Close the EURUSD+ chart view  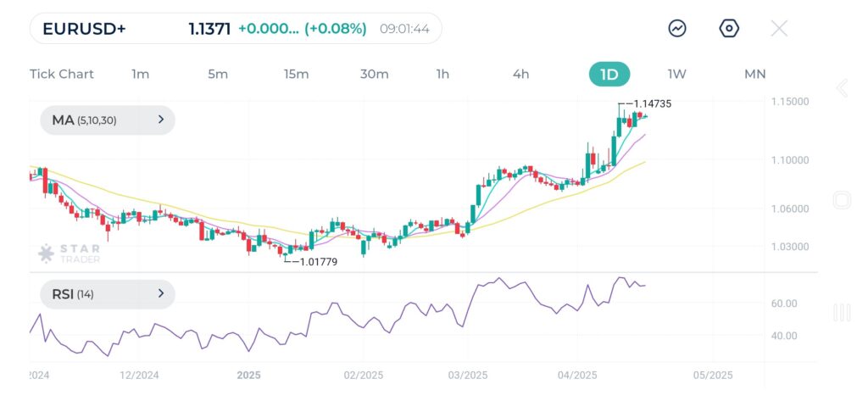[x=779, y=29]
